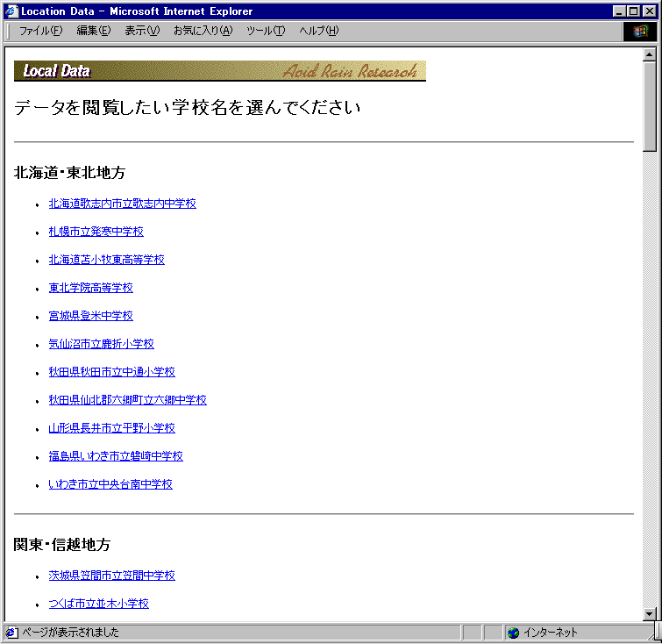662x644 pixels.
Task: Open link 秋田県秋田市立中通小学校
Action: [x=112, y=372]
